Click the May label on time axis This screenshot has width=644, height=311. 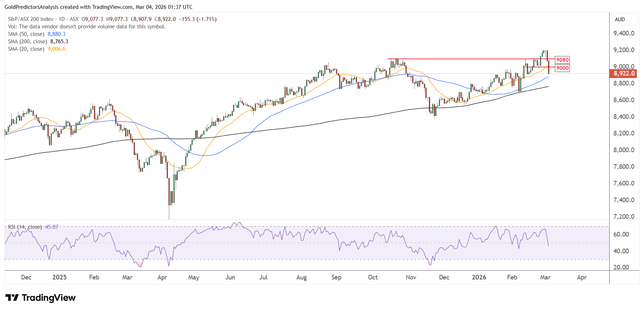pos(194,277)
